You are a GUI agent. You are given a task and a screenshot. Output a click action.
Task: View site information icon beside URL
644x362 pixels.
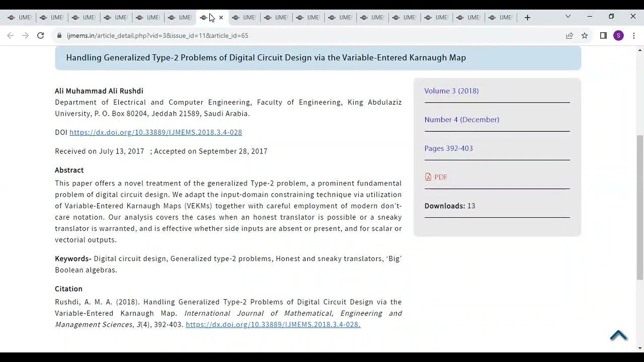point(59,36)
